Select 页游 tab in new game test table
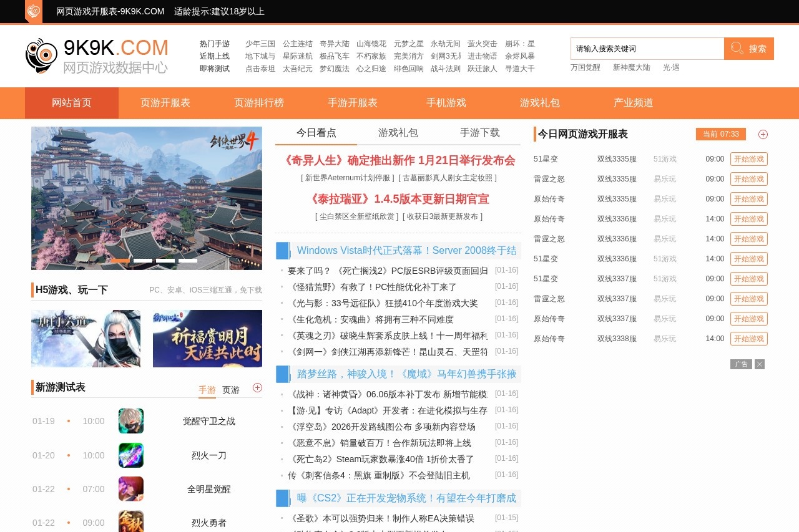 pos(231,390)
